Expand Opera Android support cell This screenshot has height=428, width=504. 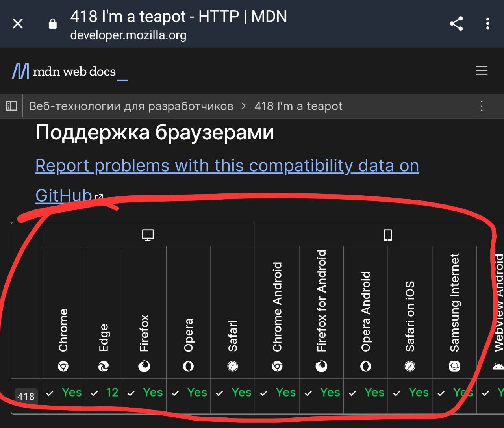(366, 396)
